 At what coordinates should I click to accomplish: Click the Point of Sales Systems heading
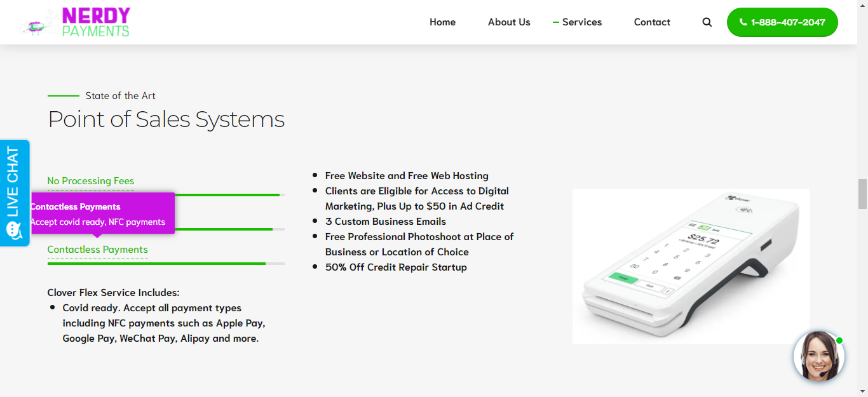tap(166, 119)
